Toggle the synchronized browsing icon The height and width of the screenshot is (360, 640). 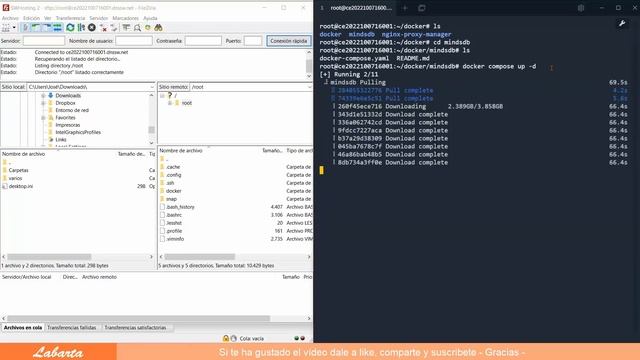pos(148,28)
